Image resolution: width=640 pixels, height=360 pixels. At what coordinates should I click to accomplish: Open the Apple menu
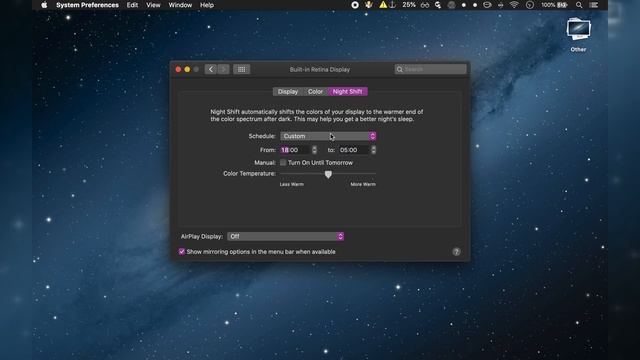(x=44, y=5)
